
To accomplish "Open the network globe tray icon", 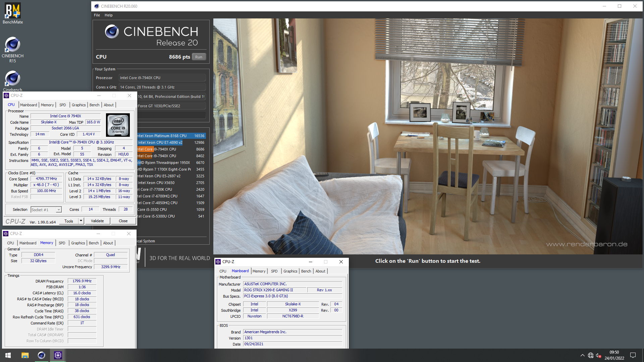I will [x=591, y=355].
